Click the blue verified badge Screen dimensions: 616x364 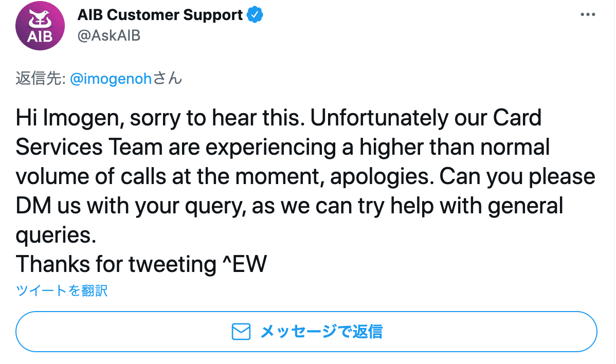pyautogui.click(x=255, y=15)
